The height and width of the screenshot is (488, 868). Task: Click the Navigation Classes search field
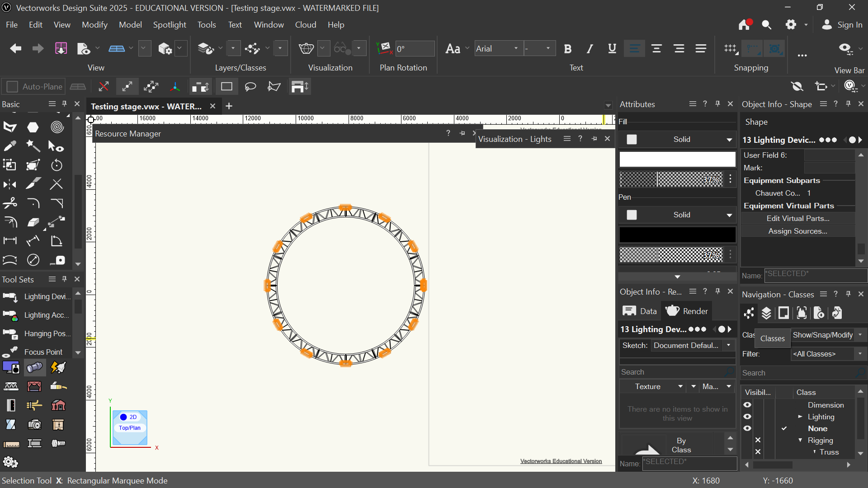[x=797, y=373]
